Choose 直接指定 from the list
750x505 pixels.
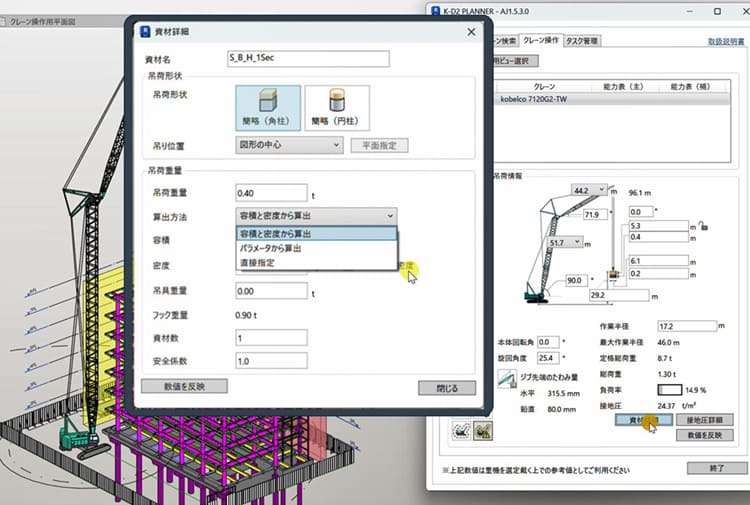[x=256, y=262]
